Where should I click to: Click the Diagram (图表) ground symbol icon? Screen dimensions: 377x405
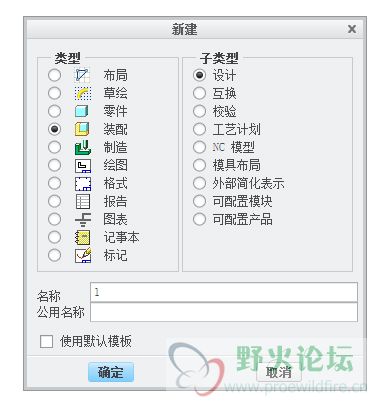(x=82, y=219)
